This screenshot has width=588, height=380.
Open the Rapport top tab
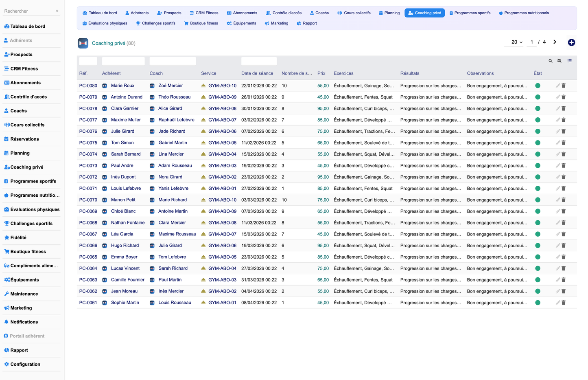point(307,23)
